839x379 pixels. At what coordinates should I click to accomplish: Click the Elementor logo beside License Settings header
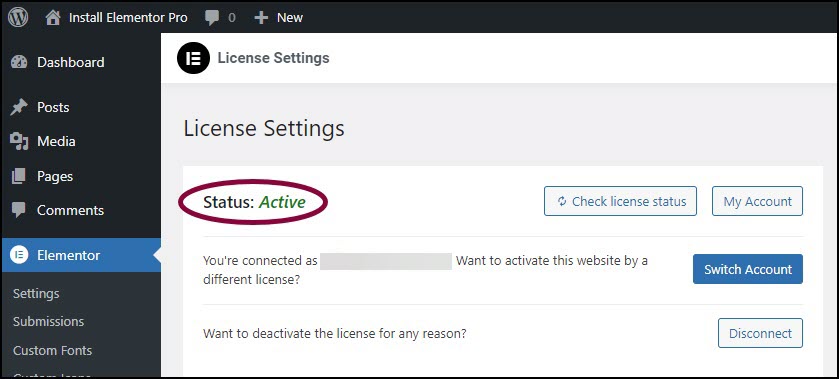(193, 58)
